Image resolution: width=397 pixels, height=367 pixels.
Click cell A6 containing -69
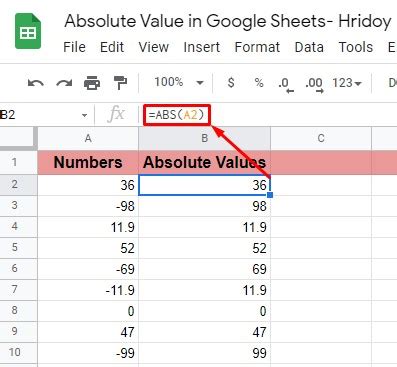[88, 269]
